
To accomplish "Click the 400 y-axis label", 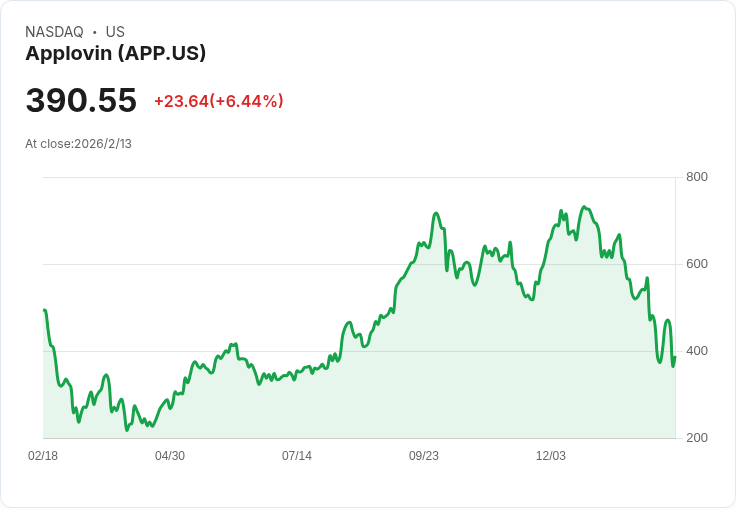I will [696, 351].
